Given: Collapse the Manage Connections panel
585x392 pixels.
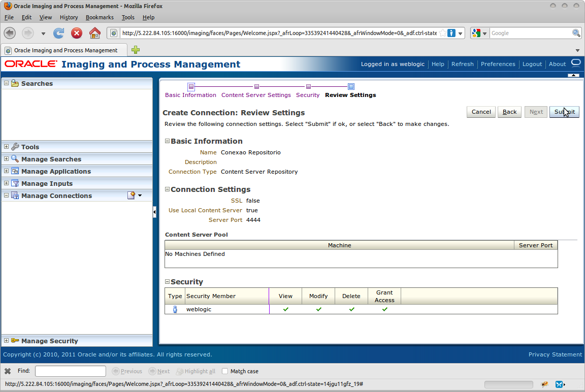Looking at the screenshot, I should point(6,195).
